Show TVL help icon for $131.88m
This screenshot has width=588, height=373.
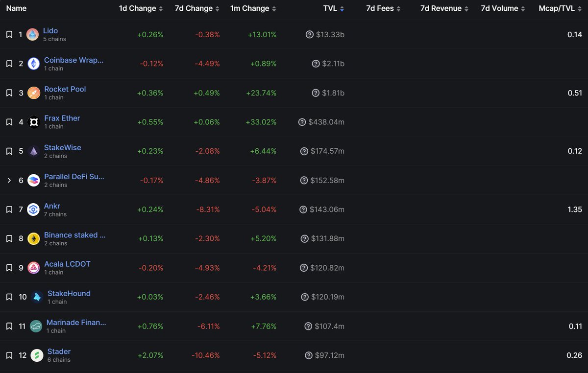[305, 239]
